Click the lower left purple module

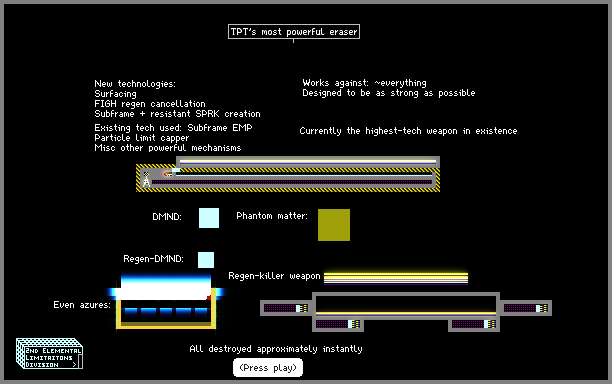(338, 324)
